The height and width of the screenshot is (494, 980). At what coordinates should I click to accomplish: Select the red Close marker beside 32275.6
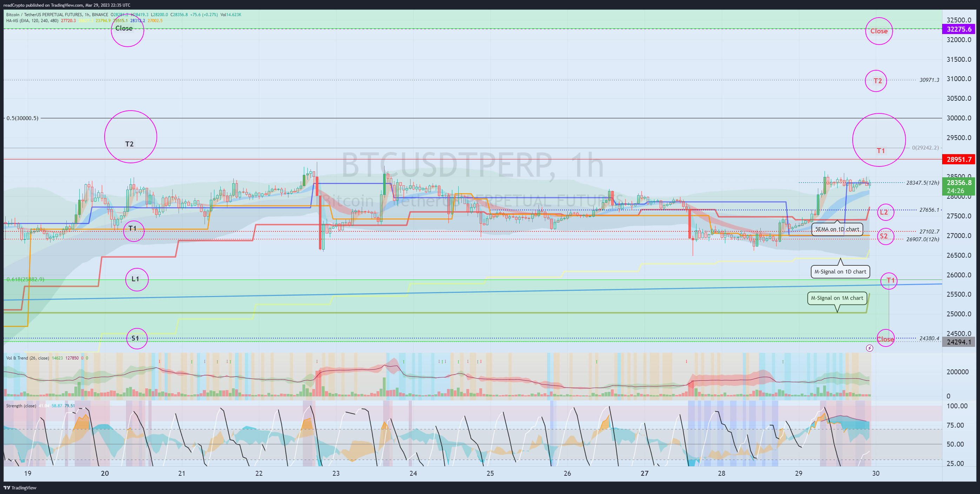879,31
